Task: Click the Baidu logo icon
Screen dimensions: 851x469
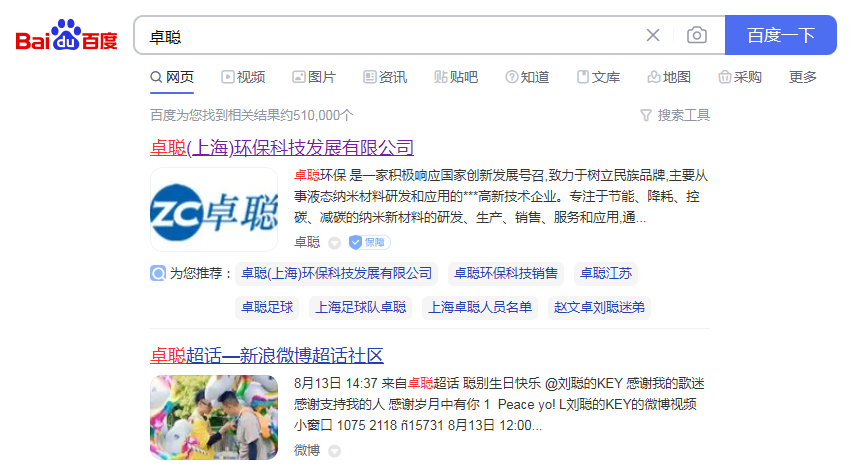Action: coord(66,35)
